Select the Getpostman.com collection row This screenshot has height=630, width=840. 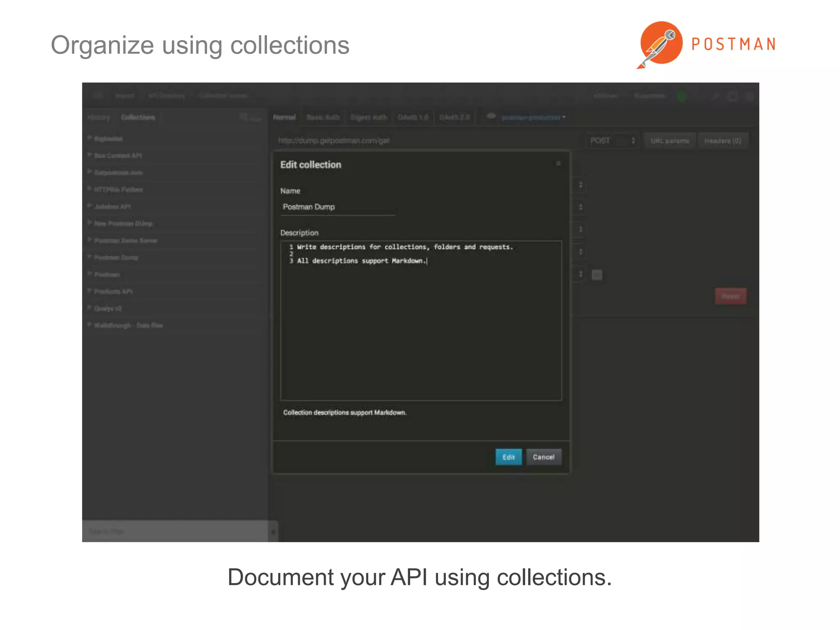pyautogui.click(x=174, y=173)
